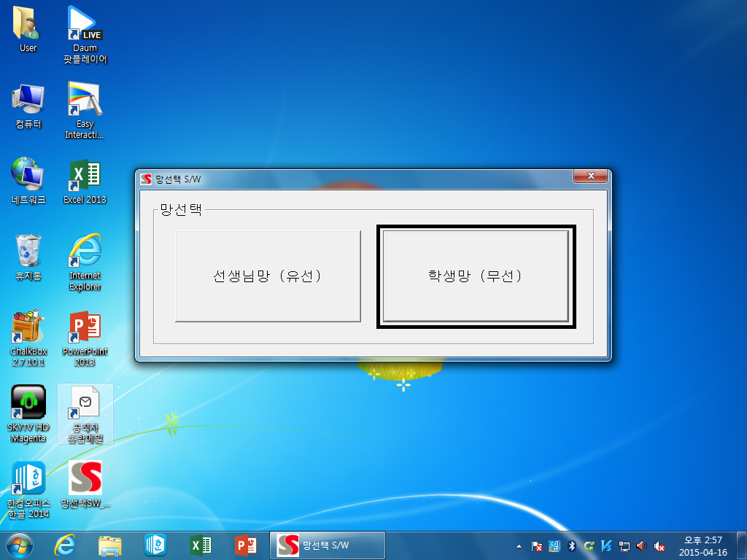
Task: Open the Action Center flag icon
Action: click(x=537, y=546)
